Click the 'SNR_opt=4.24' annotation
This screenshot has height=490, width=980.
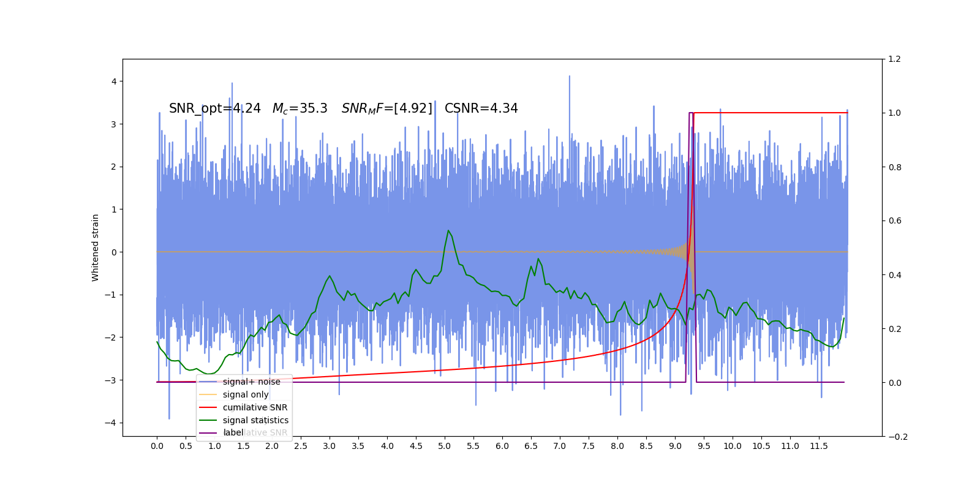point(215,108)
